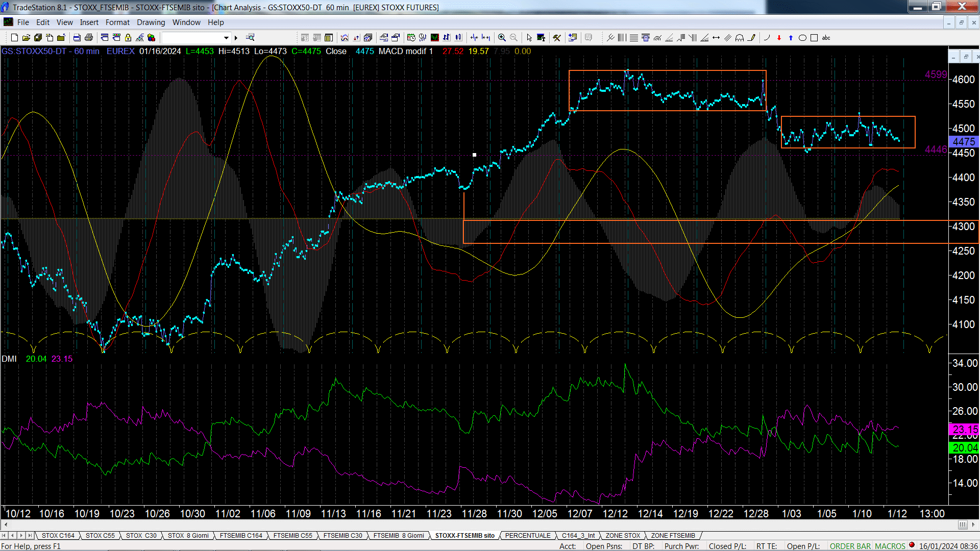This screenshot has width=980, height=551.
Task: Select the double-headed arrow drawing tool
Action: pyautogui.click(x=716, y=38)
